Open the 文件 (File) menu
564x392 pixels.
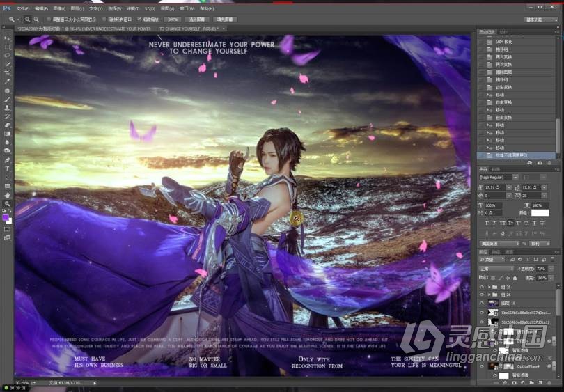[23, 8]
